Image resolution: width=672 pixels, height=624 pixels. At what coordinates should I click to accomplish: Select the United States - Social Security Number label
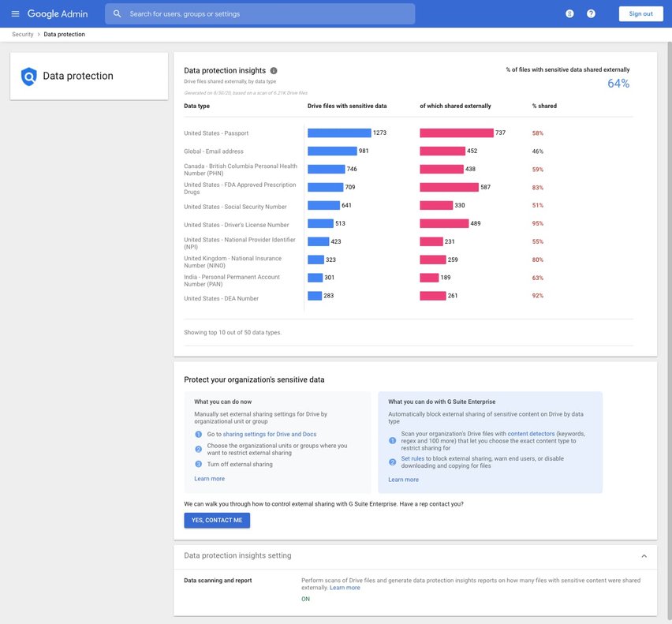[235, 207]
